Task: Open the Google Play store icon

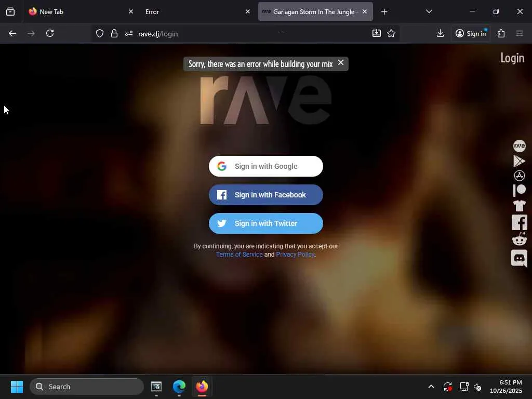Action: (x=519, y=161)
